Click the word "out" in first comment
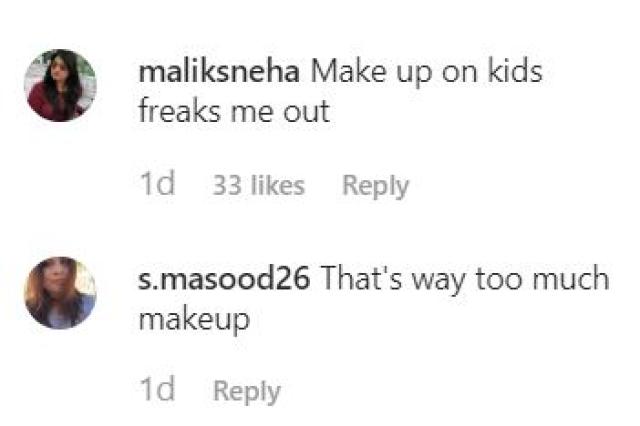 (x=308, y=110)
